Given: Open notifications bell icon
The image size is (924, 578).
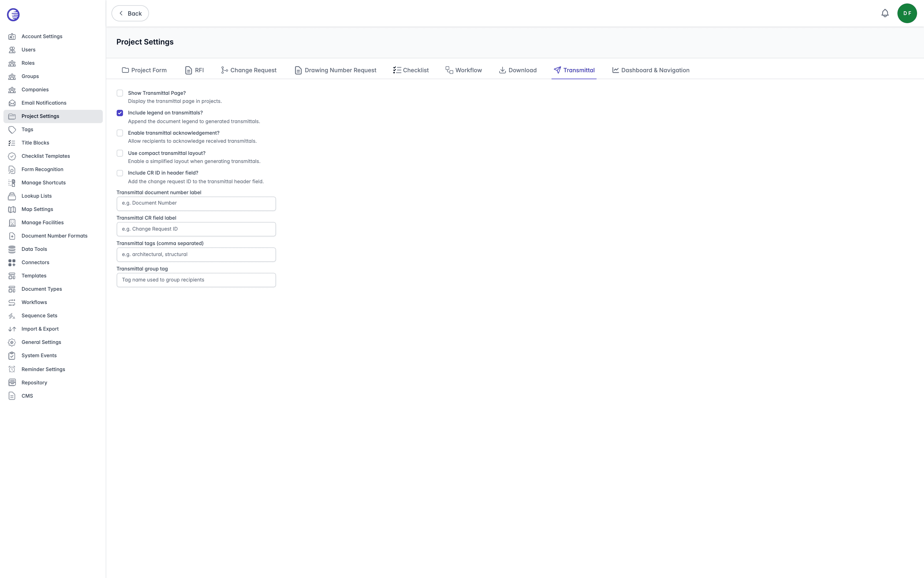Looking at the screenshot, I should click(885, 13).
